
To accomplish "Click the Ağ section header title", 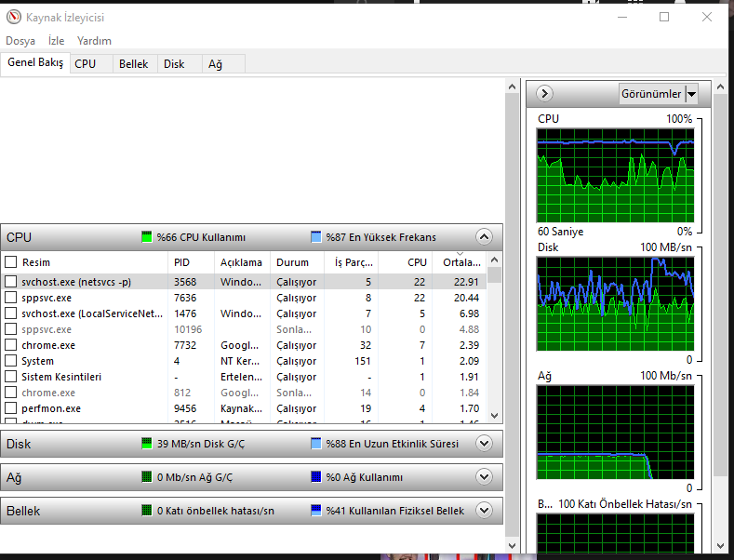I will click(x=14, y=477).
